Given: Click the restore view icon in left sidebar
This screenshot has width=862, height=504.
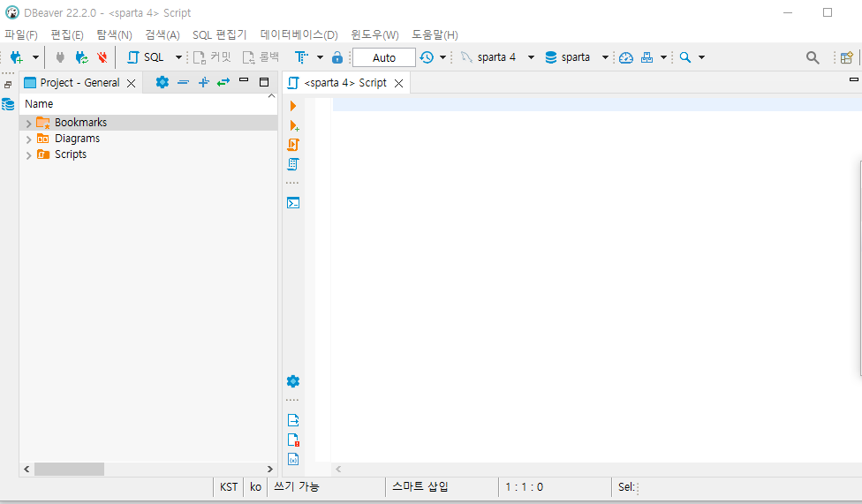Looking at the screenshot, I should click(8, 85).
